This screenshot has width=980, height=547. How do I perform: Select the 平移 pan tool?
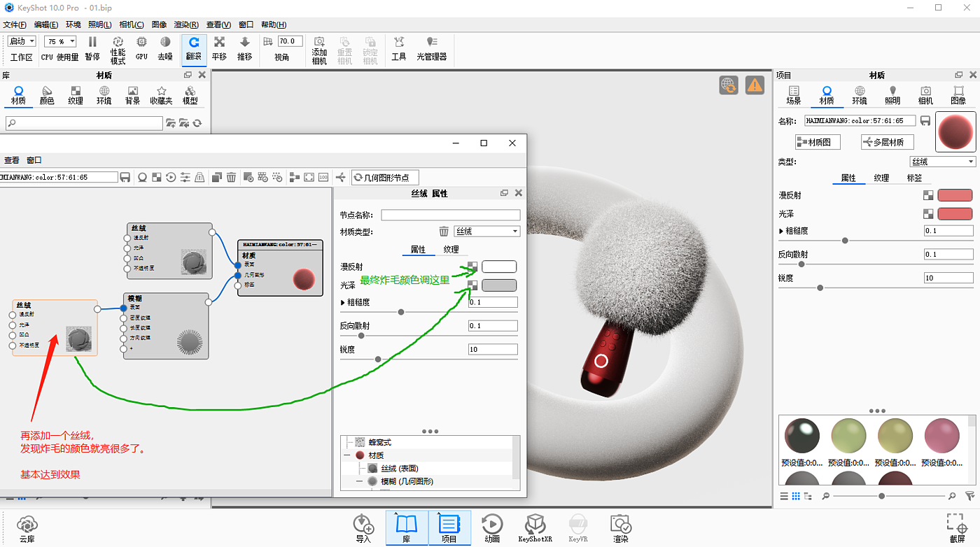click(x=219, y=48)
